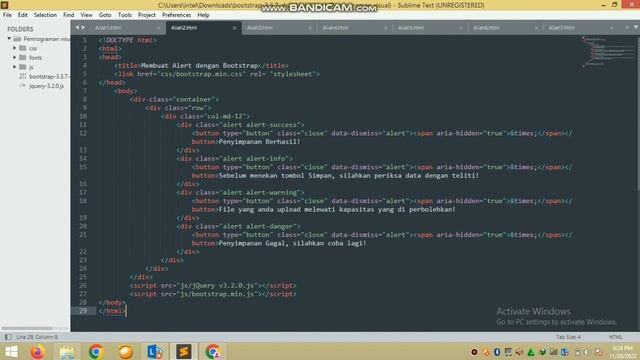
Task: Open the Preferences menu
Action: [x=176, y=15]
